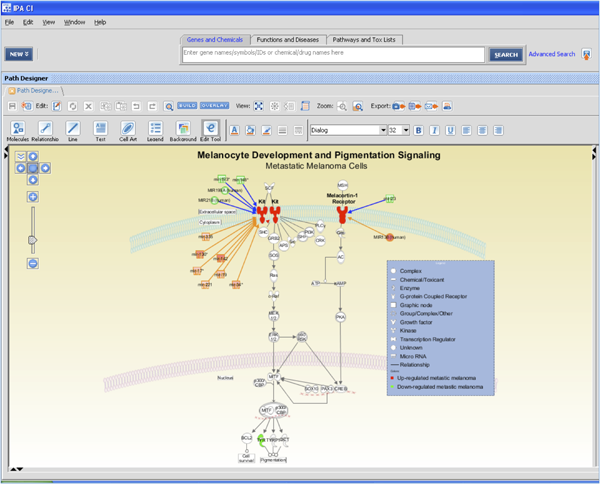This screenshot has height=484, width=600.
Task: Select the Pigmentation node at pathway bottom
Action: coord(273,460)
